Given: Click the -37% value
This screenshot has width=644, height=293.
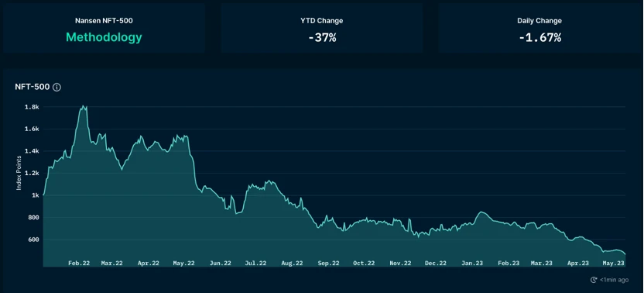Looking at the screenshot, I should (322, 38).
